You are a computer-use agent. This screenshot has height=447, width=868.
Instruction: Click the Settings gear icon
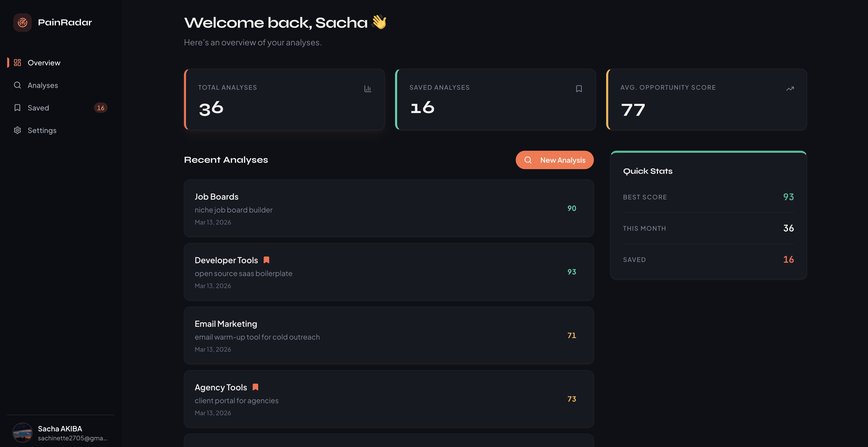(x=17, y=130)
